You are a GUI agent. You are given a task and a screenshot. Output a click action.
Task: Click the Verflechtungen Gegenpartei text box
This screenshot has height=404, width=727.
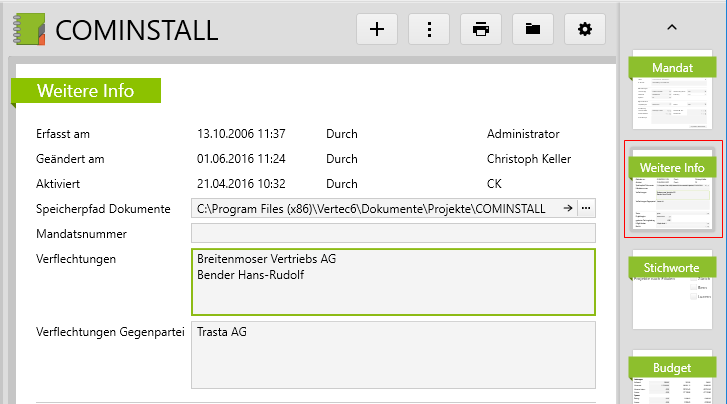tap(393, 353)
